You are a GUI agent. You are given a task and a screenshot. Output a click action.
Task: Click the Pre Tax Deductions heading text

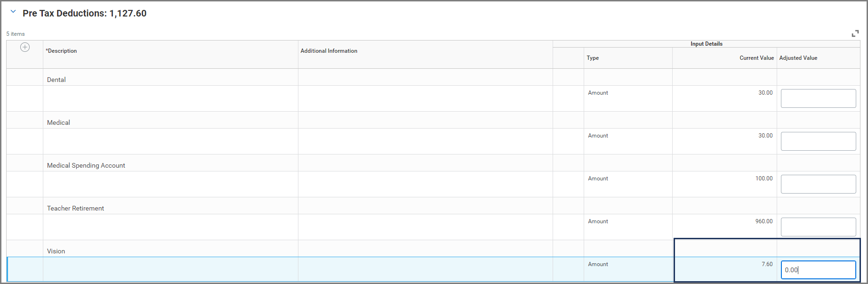pyautogui.click(x=84, y=13)
